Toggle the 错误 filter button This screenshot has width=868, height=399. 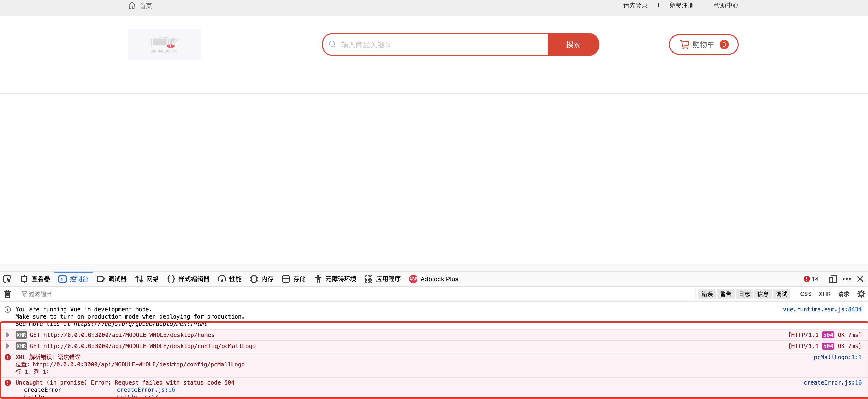(707, 294)
